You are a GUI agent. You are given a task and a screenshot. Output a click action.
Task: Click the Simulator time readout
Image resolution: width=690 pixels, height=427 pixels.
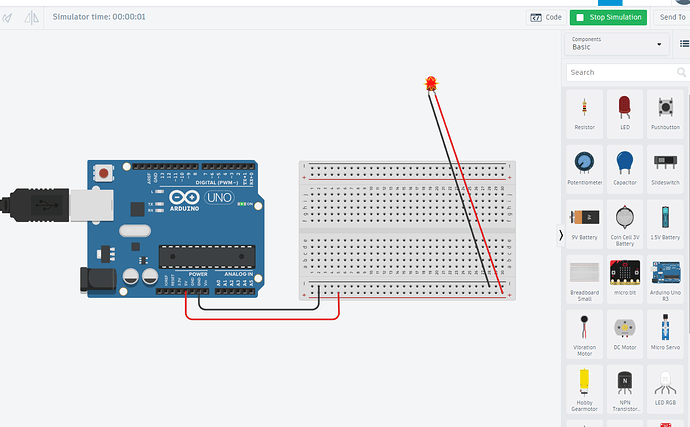pos(99,17)
